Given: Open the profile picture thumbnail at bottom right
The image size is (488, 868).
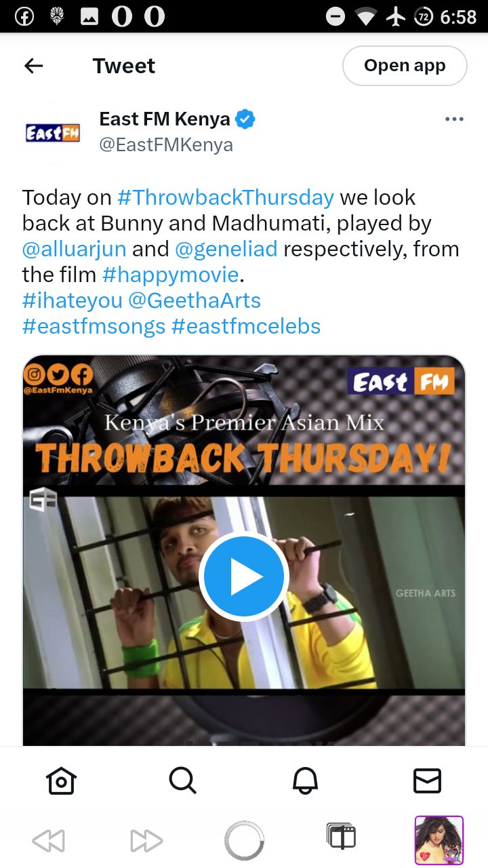Looking at the screenshot, I should click(439, 840).
